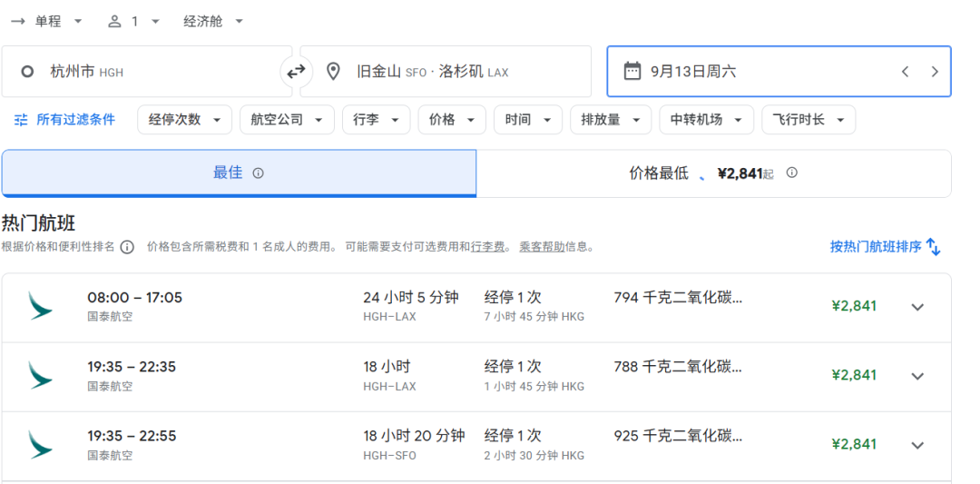Sort via 按热门航班排序

(x=885, y=246)
